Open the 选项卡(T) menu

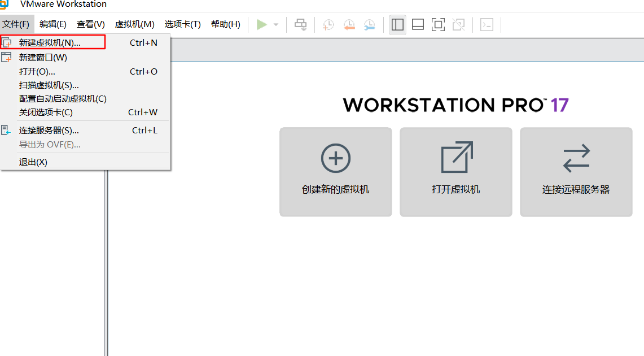click(x=183, y=24)
